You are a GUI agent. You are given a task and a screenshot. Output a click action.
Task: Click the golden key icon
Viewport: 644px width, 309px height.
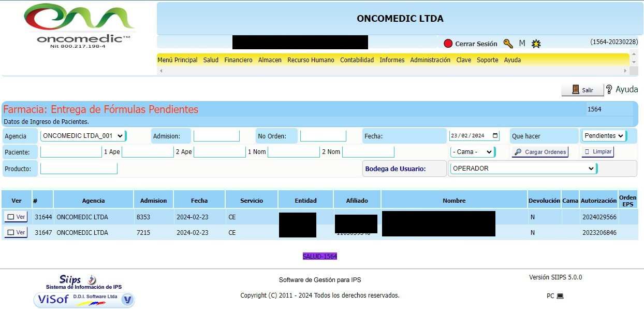coord(508,44)
